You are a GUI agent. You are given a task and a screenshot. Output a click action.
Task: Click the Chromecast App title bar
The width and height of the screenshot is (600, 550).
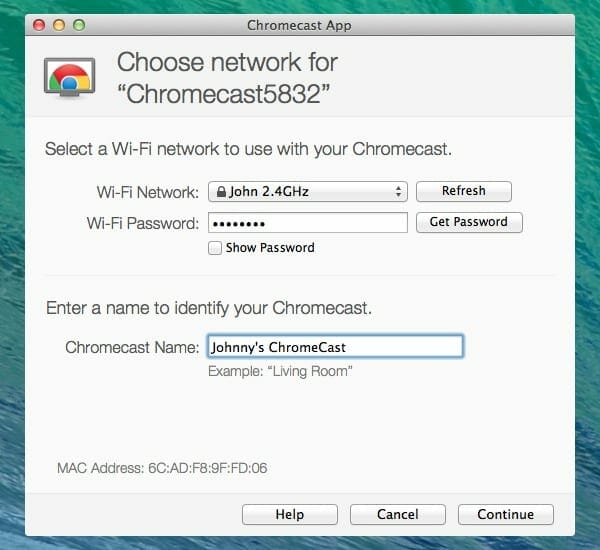coord(300,25)
